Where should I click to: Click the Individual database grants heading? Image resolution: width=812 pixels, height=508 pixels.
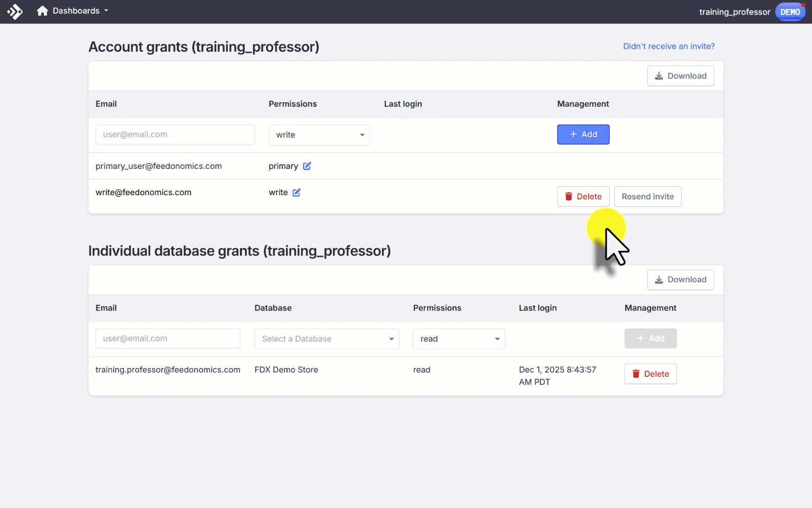(x=239, y=251)
